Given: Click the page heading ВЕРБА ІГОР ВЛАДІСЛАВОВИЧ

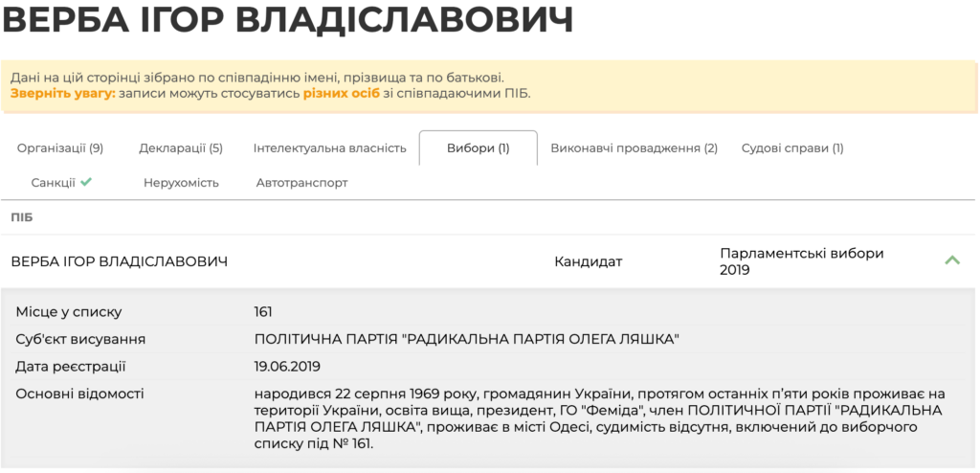Looking at the screenshot, I should 287,21.
